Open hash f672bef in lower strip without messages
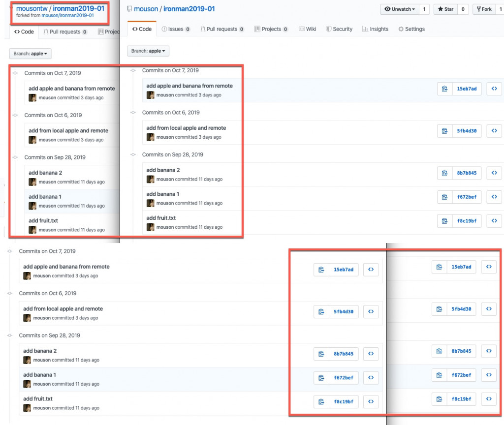The width and height of the screenshot is (504, 425). click(461, 375)
